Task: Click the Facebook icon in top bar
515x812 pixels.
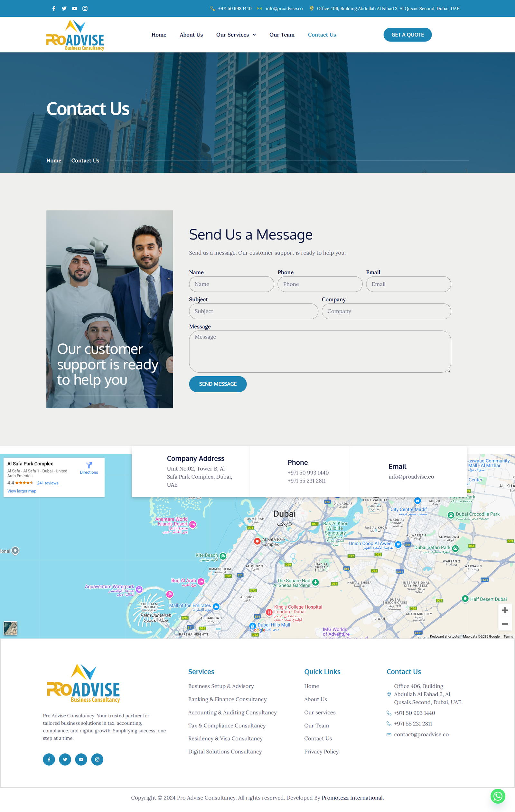Action: [54, 8]
